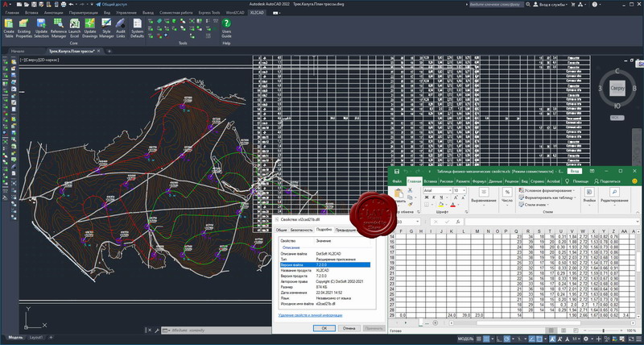Click the Create Table ribbon icon

(9, 28)
